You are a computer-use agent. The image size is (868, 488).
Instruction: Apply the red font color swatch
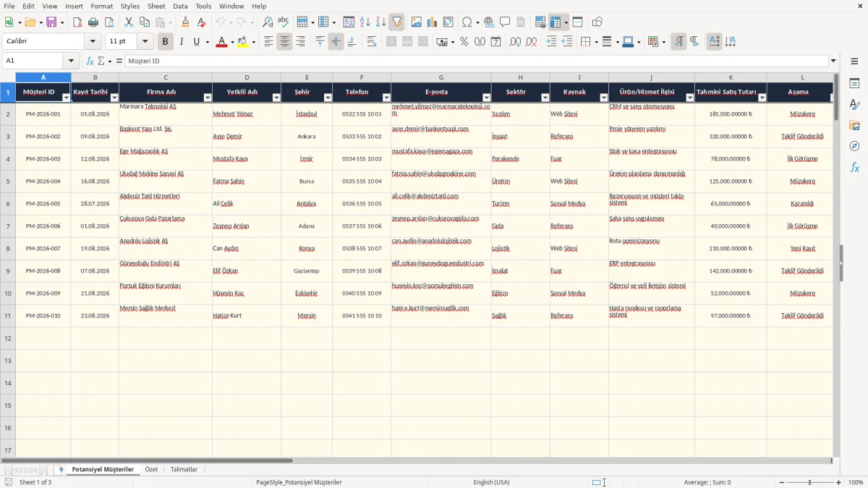pos(222,42)
